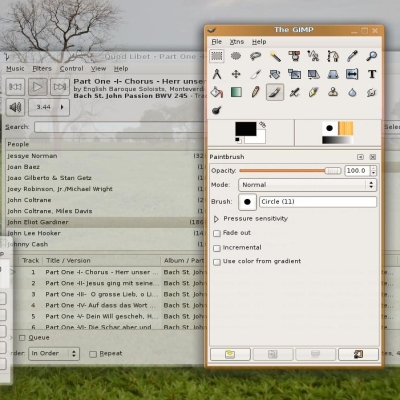This screenshot has height=400, width=400.
Task: Reset to default black and white colors
Action: 238,140
